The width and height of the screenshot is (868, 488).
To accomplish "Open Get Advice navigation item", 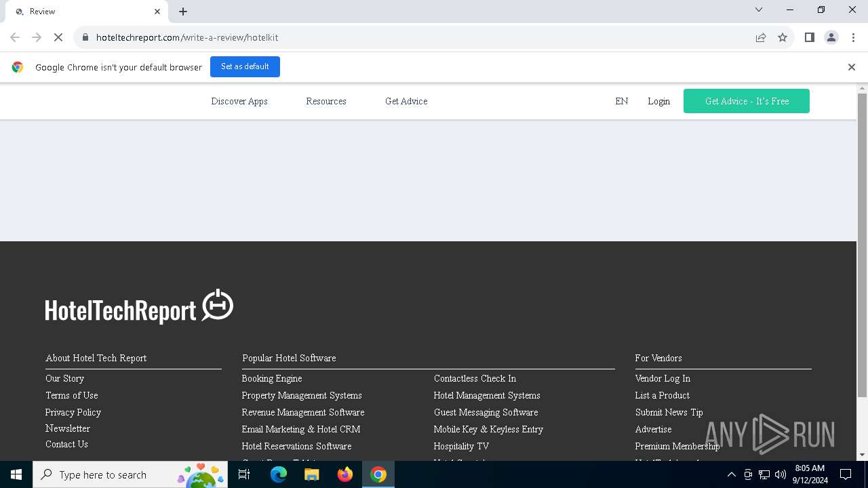I will 406,101.
